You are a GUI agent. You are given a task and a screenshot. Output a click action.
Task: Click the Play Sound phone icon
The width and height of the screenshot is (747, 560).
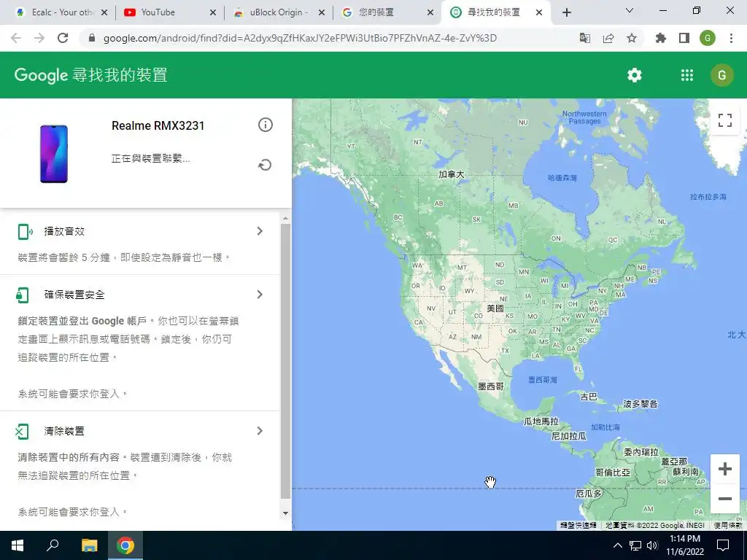tap(25, 231)
